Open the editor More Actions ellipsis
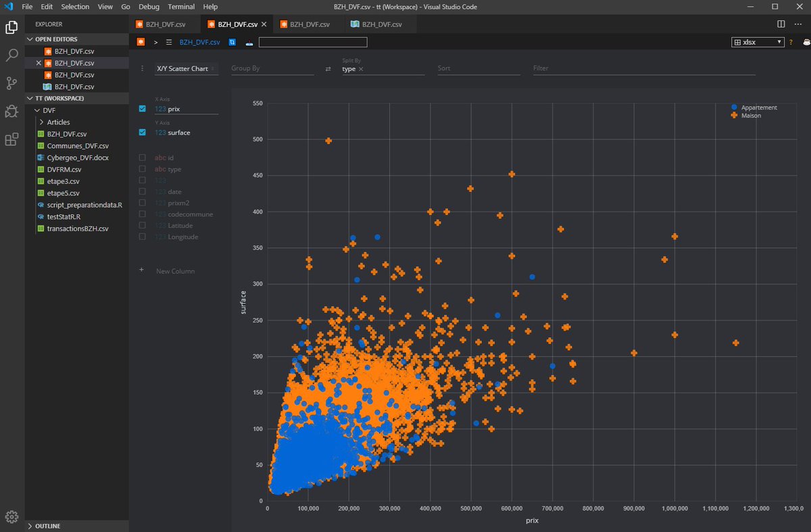Screen dimensions: 811x532 [800, 24]
